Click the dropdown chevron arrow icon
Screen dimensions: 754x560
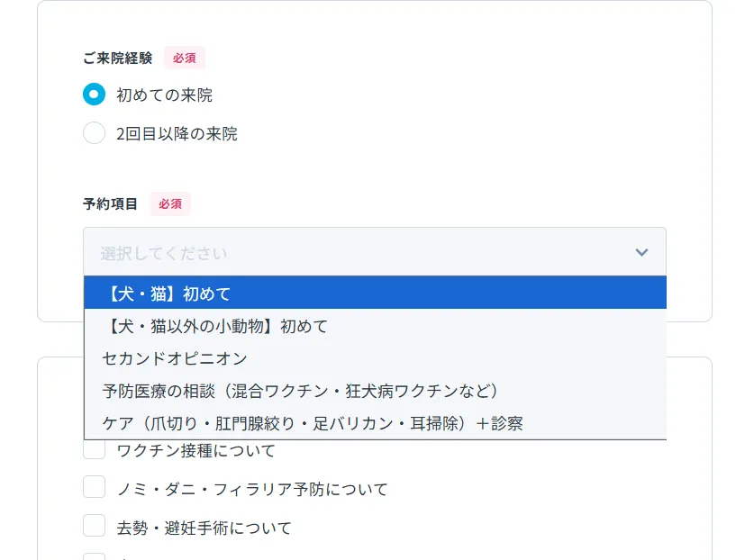pos(641,253)
